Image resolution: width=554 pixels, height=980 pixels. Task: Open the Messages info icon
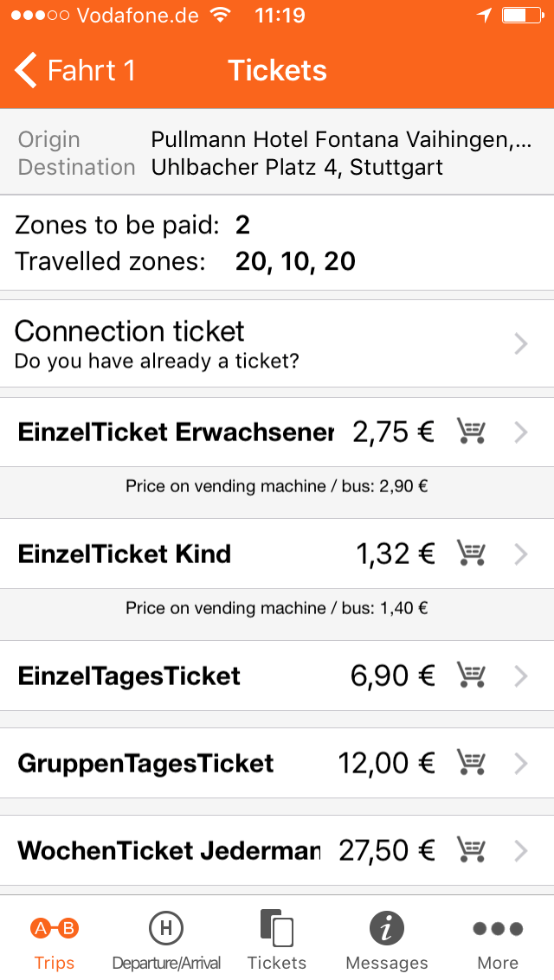click(x=386, y=928)
